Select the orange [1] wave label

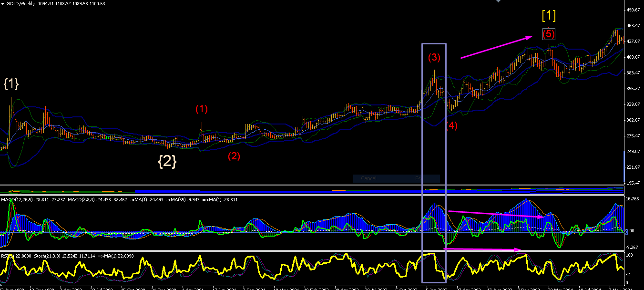[549, 15]
